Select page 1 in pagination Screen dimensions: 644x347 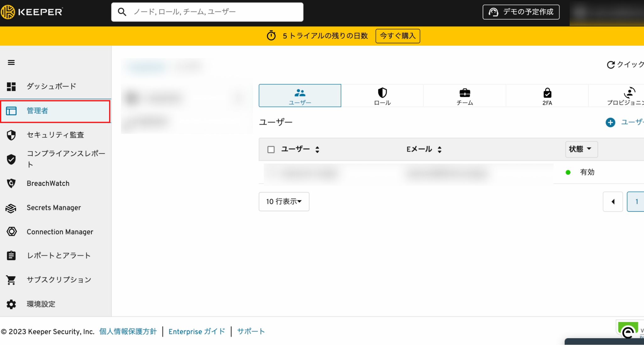pyautogui.click(x=636, y=202)
